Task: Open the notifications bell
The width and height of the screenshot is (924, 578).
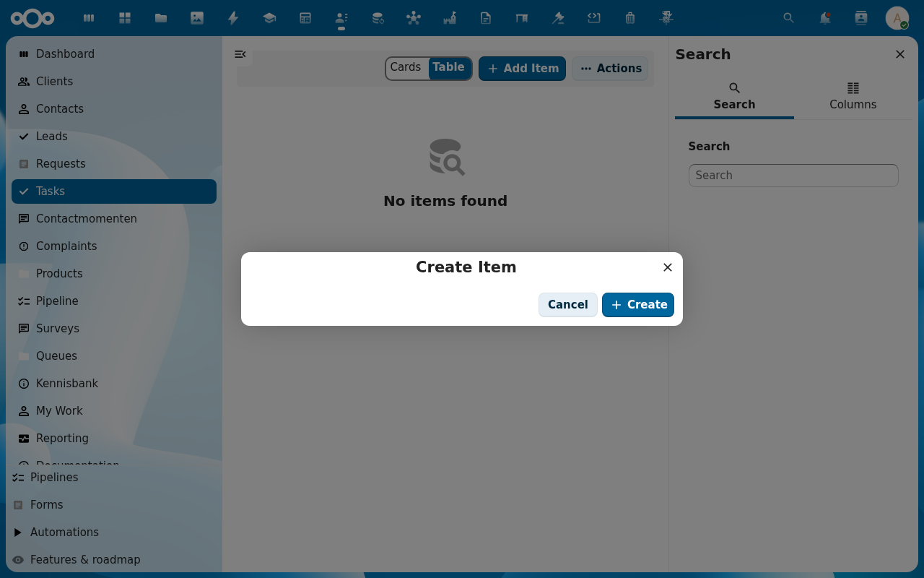Action: click(x=825, y=18)
